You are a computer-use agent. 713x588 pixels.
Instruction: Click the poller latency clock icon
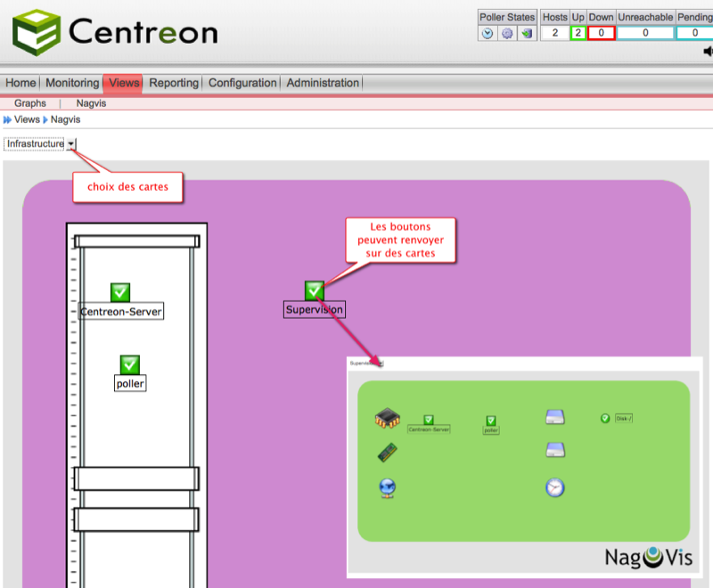point(488,33)
